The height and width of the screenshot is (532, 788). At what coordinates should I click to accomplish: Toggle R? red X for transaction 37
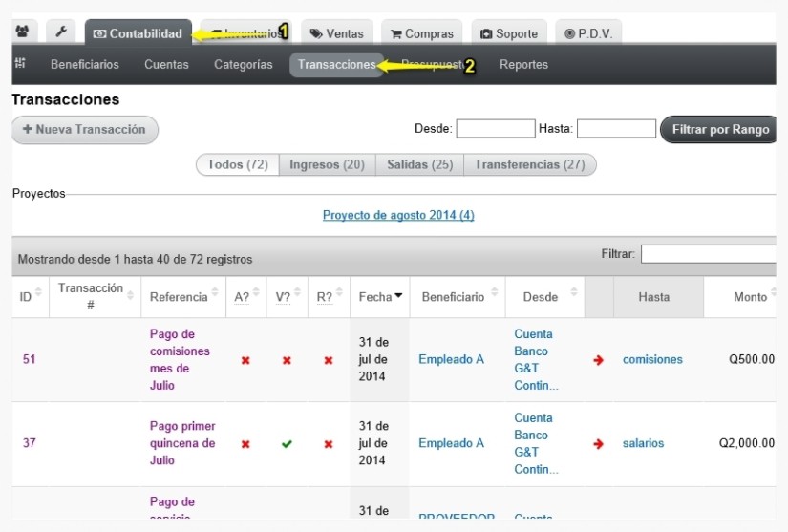(x=329, y=444)
